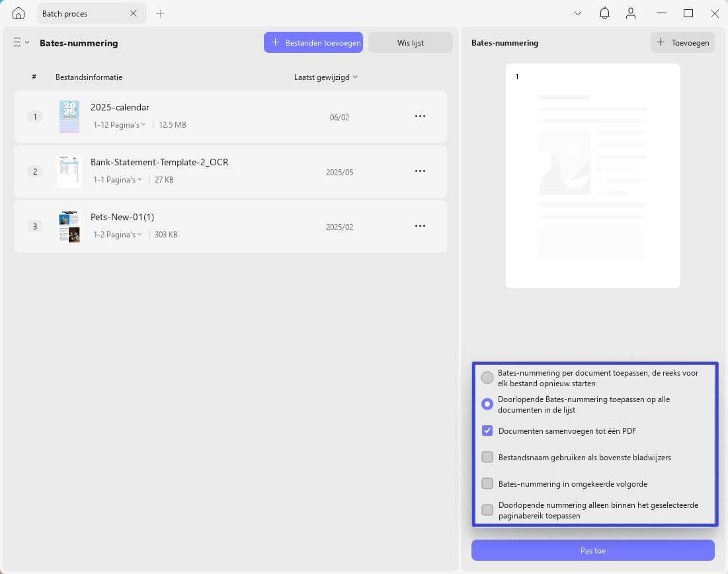Screen dimensions: 728x574
Task: Apply changes with Pas toe button
Action: click(593, 550)
